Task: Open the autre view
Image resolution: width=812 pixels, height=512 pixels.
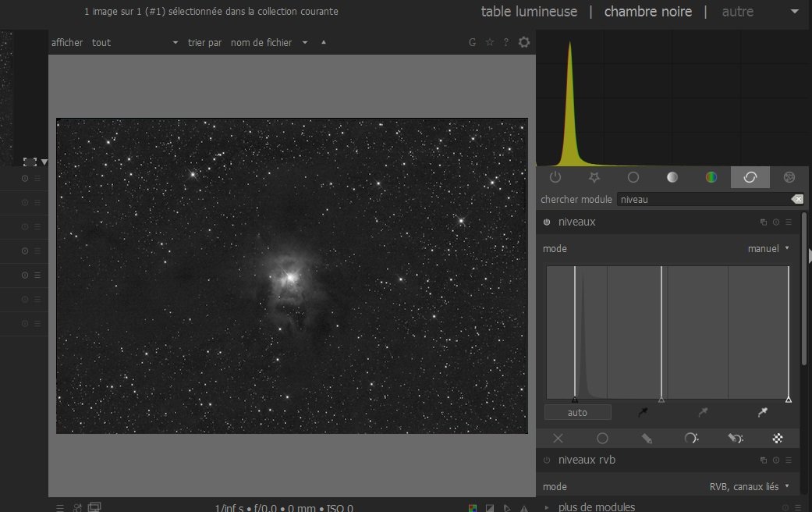Action: [x=737, y=12]
